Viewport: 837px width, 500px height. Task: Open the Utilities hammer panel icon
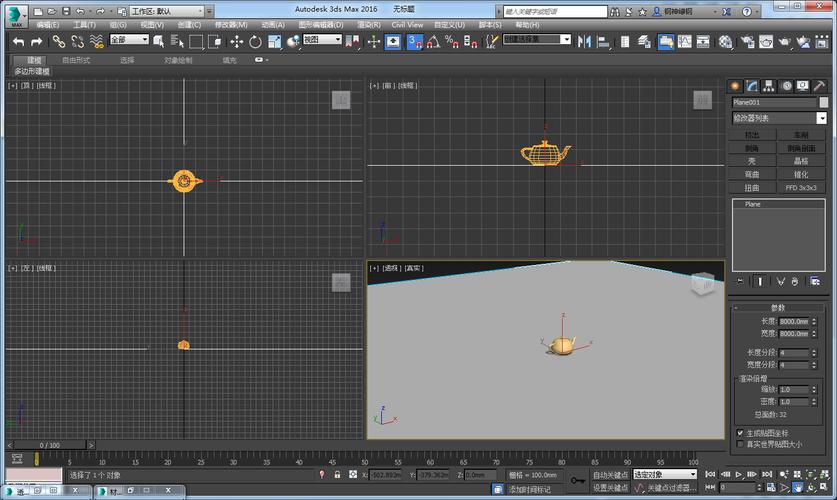819,86
